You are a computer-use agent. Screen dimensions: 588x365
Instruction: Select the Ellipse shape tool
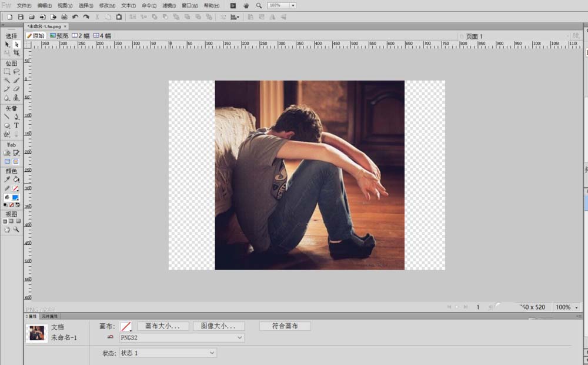pos(6,125)
